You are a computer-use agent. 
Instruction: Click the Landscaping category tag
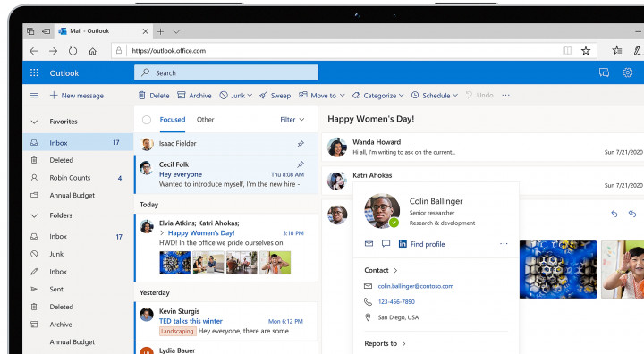[x=177, y=331]
